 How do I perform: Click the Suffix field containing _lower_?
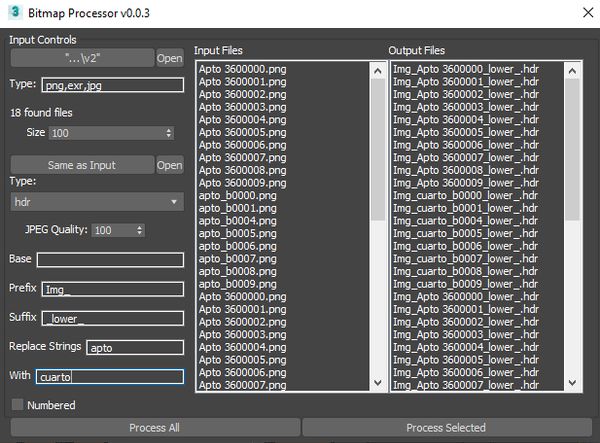(112, 318)
